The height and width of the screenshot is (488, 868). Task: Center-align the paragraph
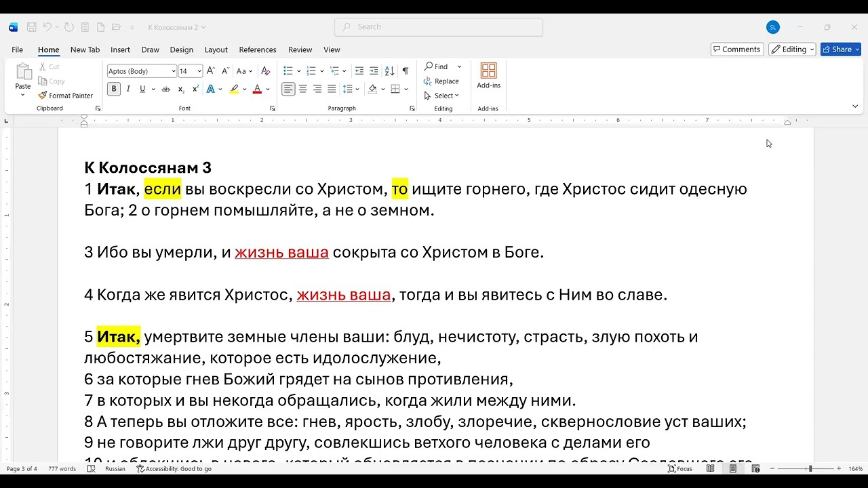point(302,89)
